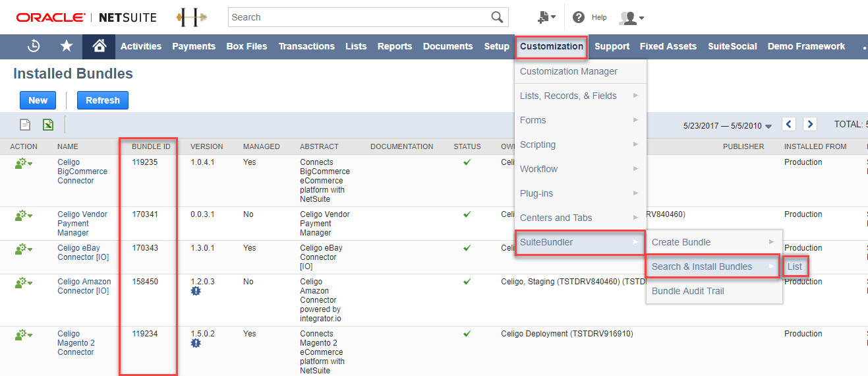Open action gear for Celigo Vendor Payment Manager
868x376 pixels.
24,215
